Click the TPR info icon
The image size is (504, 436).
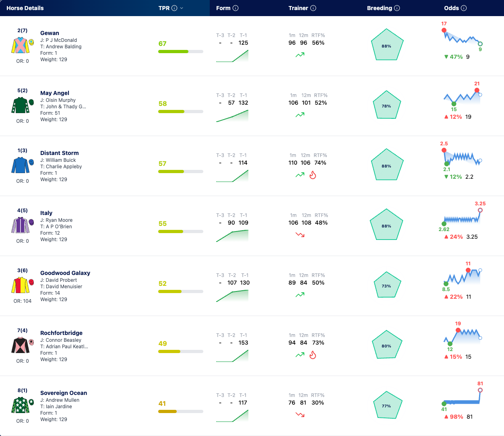click(x=174, y=8)
